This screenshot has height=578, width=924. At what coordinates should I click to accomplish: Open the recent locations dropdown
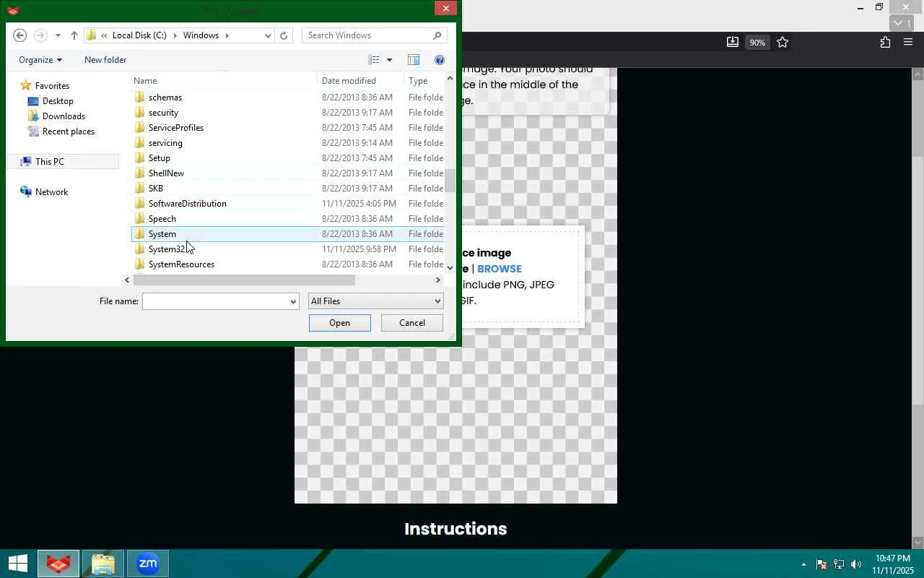(58, 35)
